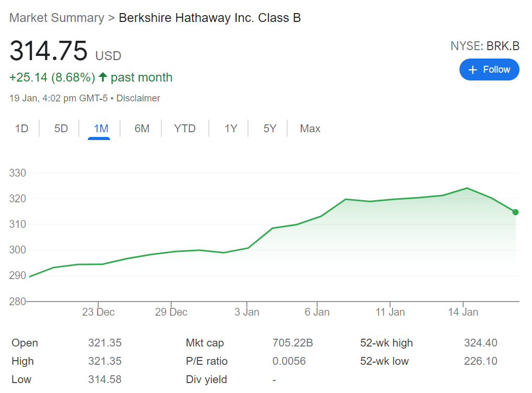This screenshot has height=393, width=532.
Task: Click the 3 Jan axis label
Action: (247, 312)
